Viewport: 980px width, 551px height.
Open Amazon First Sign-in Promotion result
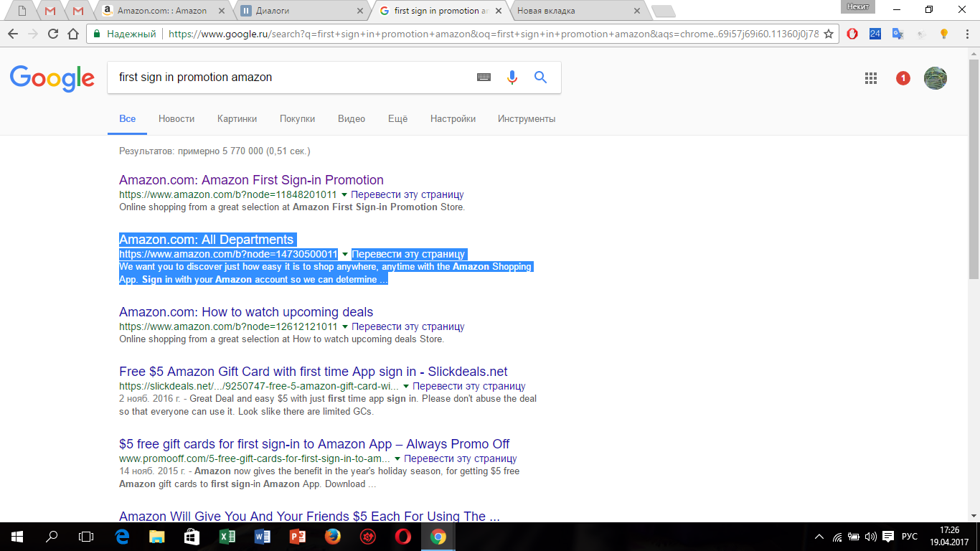pos(251,180)
